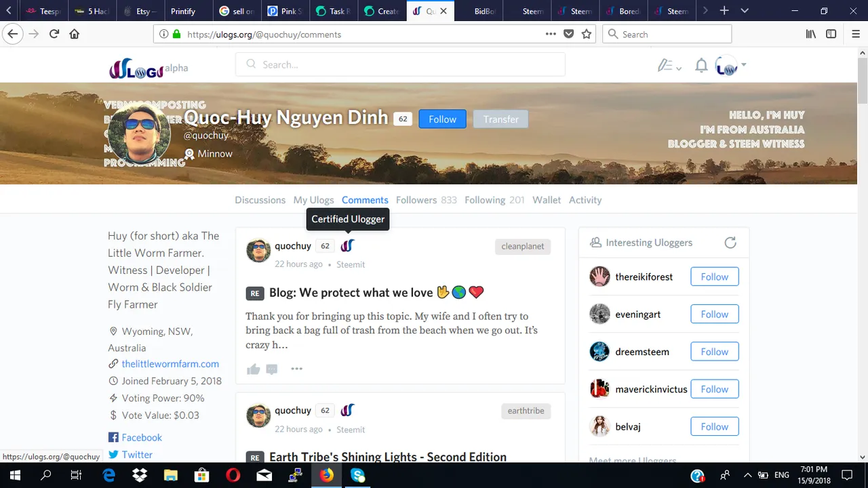This screenshot has height=488, width=868.
Task: Open the My Ulogs profile tab
Action: 313,200
